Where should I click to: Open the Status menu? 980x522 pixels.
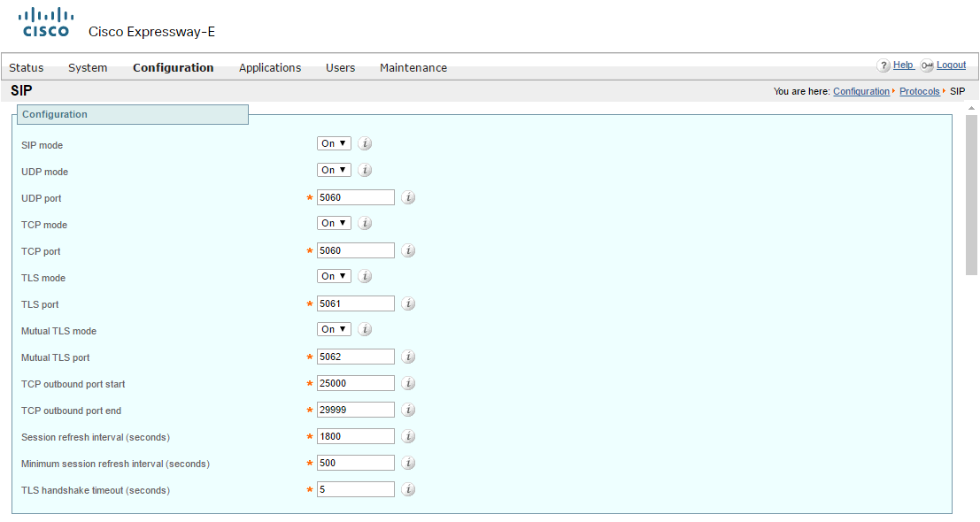[27, 67]
